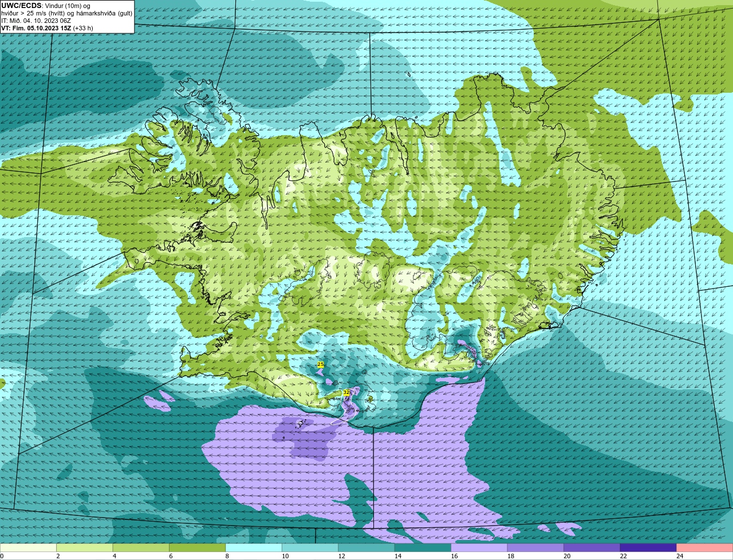Click the legend scale label '0'
The height and width of the screenshot is (560, 733).
coord(2,556)
